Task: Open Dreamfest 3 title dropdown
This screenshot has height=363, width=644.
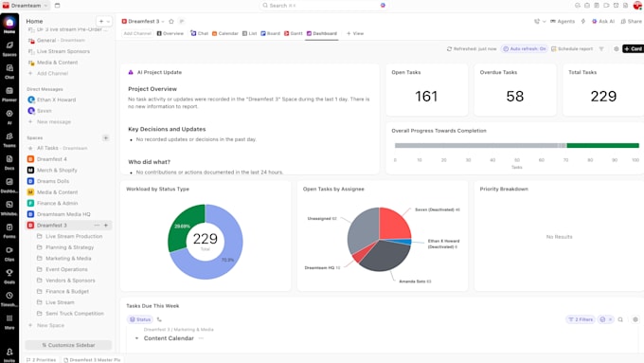Action: click(163, 22)
